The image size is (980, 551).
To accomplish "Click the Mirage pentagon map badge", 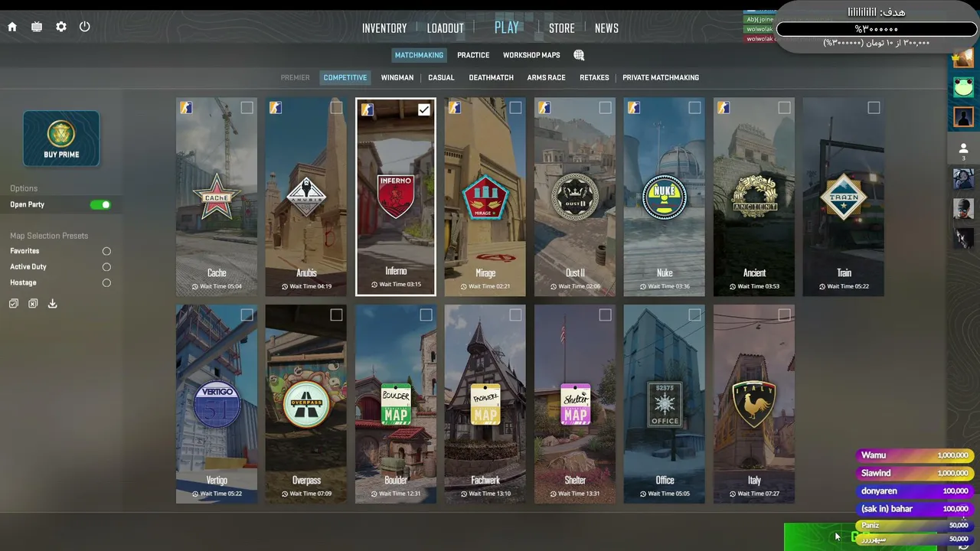I will coord(485,197).
